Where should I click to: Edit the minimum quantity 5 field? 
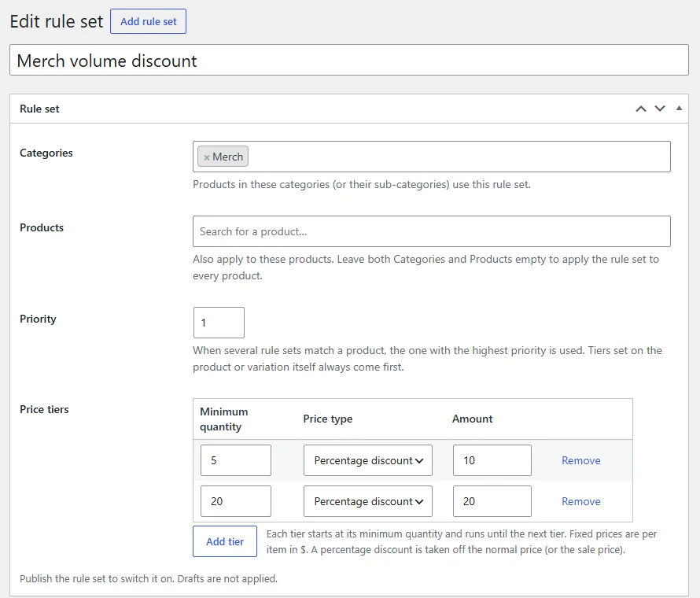236,460
